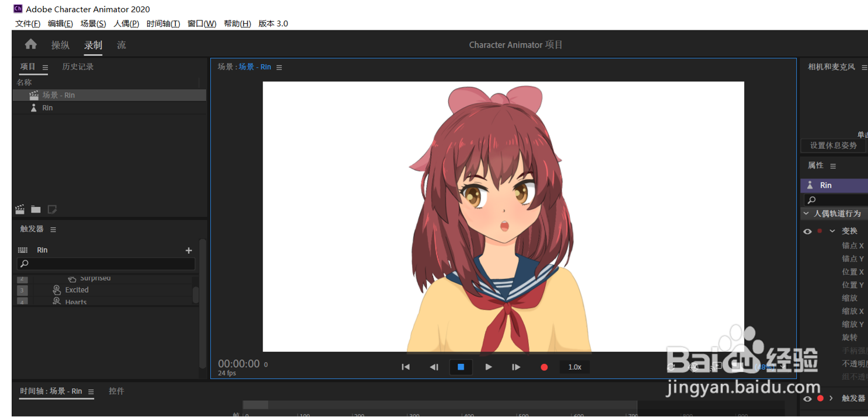Screen dimensions: 868x417
Task: Select 锚点 X property label
Action: tap(853, 246)
